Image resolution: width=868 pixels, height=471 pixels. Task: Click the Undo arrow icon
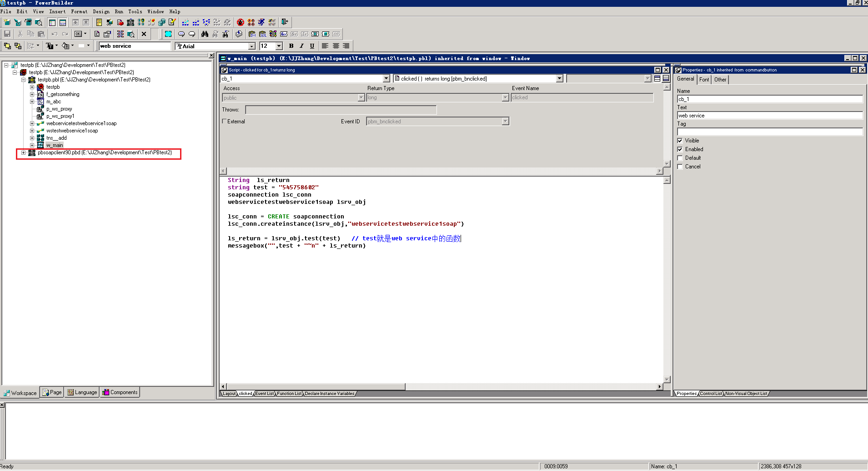[x=54, y=34]
